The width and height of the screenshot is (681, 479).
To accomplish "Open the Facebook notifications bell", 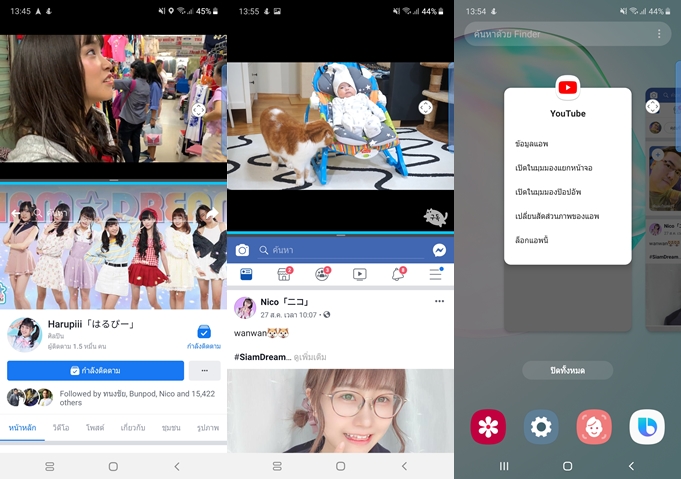I will coord(398,274).
